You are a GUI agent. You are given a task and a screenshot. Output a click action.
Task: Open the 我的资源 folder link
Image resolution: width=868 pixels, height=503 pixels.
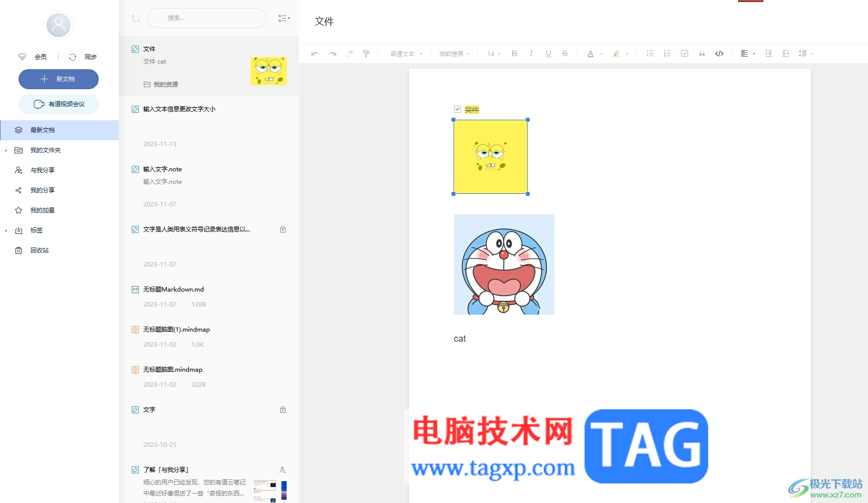click(161, 85)
